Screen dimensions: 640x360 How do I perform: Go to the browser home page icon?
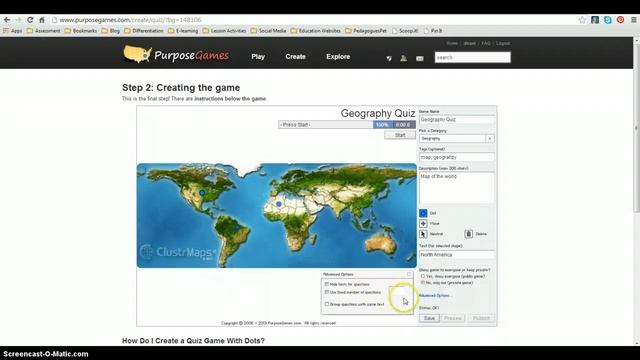pyautogui.click(x=42, y=20)
